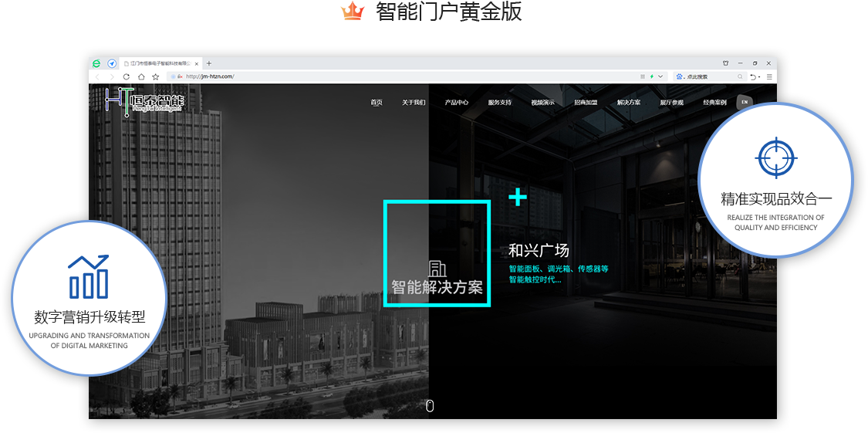This screenshot has width=868, height=433.
Task: Go back with browser back arrow
Action: (x=97, y=76)
